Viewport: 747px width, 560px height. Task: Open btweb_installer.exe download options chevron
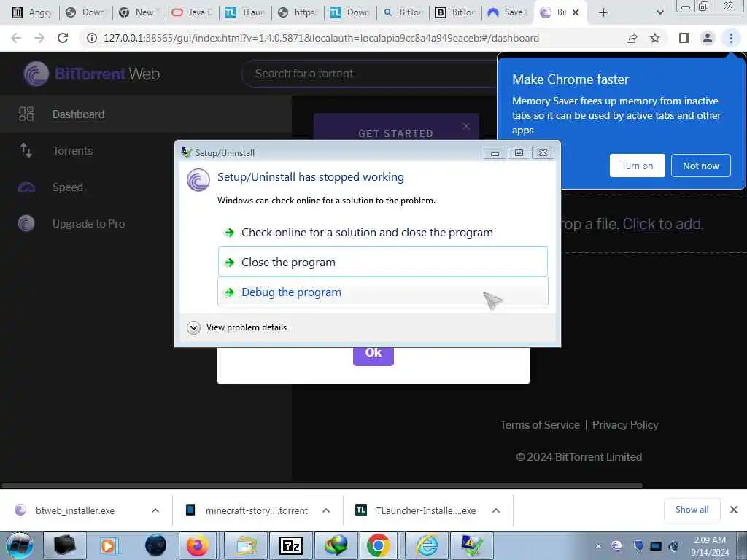(x=155, y=510)
